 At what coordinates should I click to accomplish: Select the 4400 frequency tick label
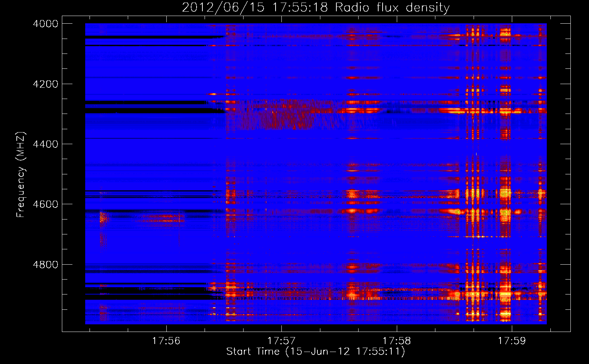click(x=46, y=144)
